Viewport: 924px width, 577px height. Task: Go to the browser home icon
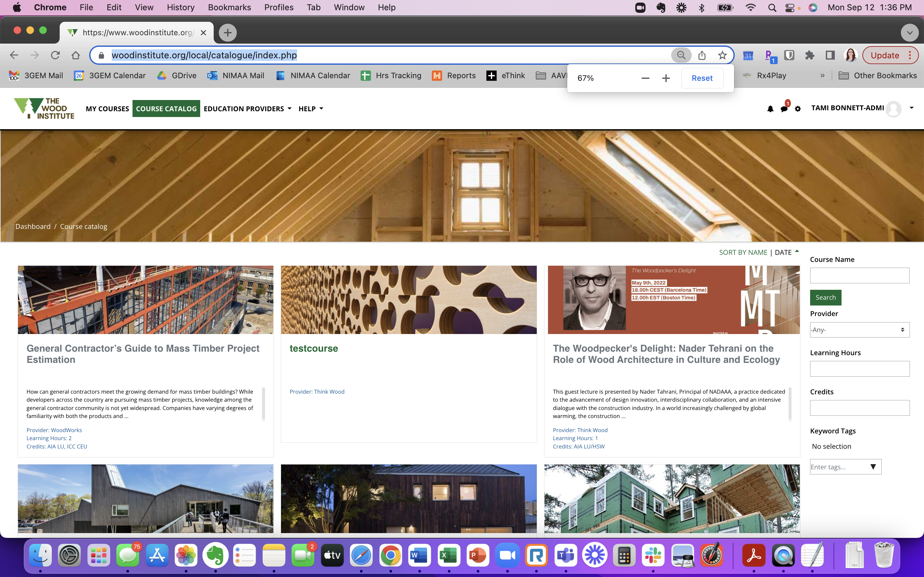point(76,55)
